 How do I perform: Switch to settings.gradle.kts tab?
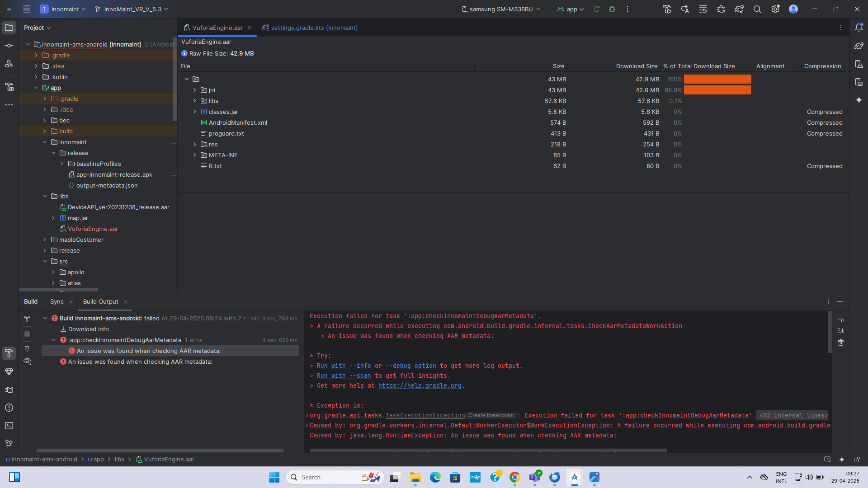coord(314,28)
